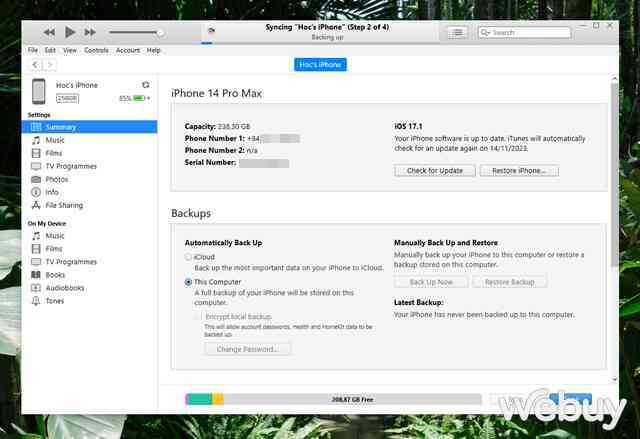
Task: Click Back Up Now button
Action: tap(431, 282)
